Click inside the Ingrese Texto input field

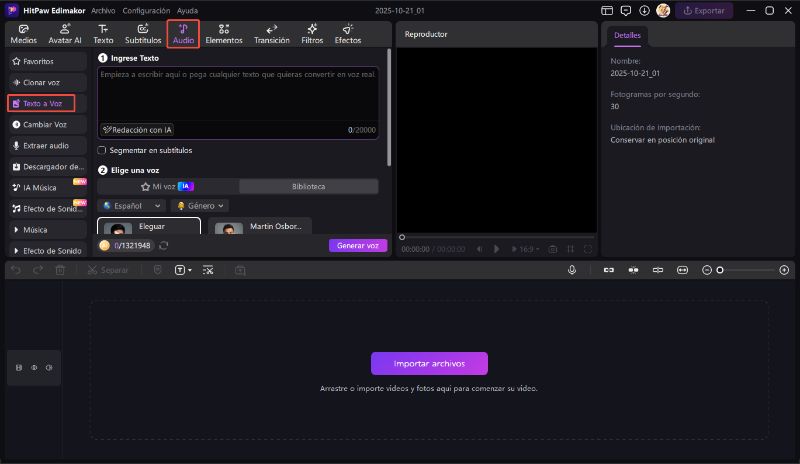pos(238,95)
